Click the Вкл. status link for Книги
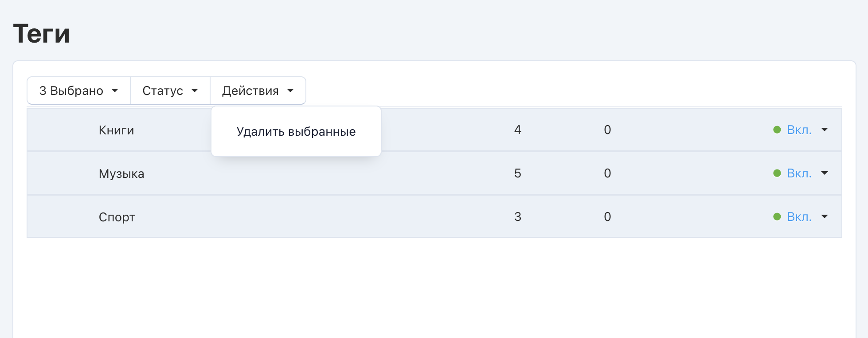Screen dimensions: 868x338 tap(799, 130)
